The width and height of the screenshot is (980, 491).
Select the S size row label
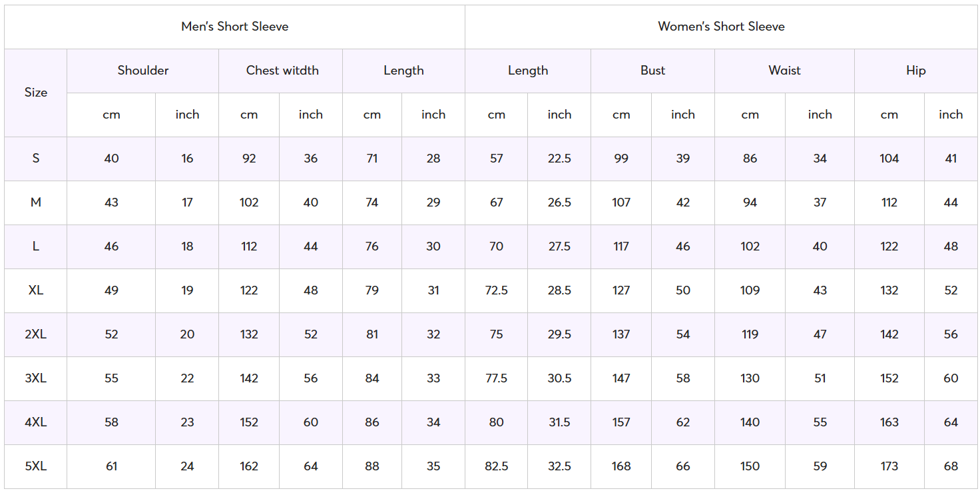[x=36, y=159]
